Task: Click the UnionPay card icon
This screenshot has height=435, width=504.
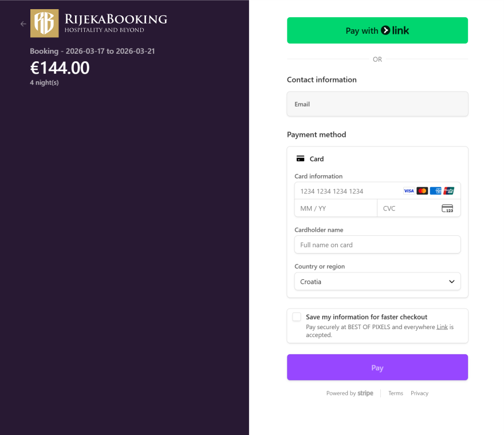Action: (449, 191)
